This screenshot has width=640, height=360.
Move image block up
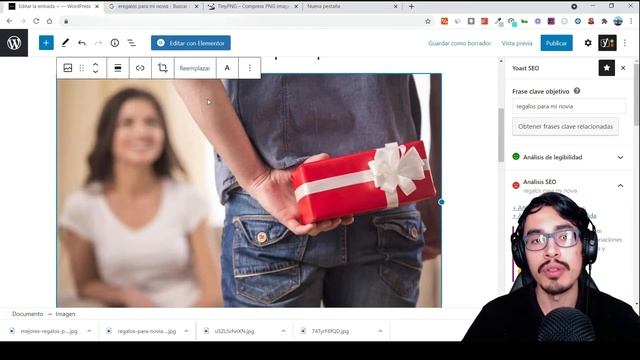tap(96, 64)
